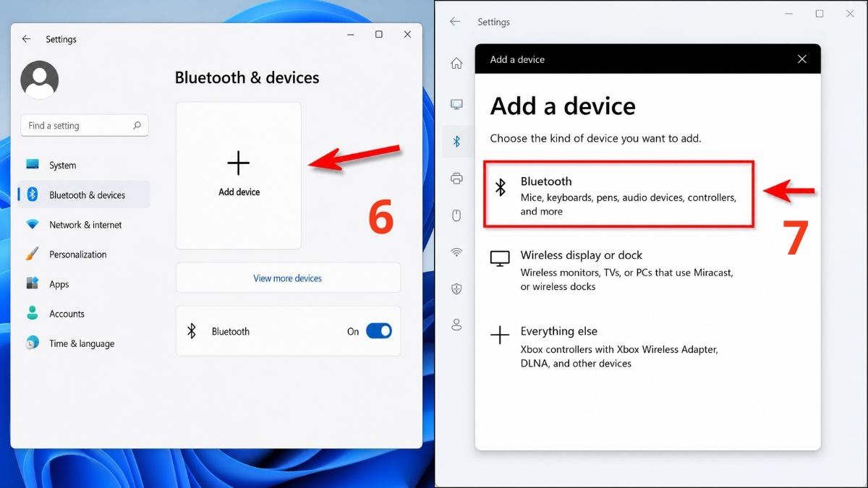This screenshot has height=488, width=868.
Task: Choose Wireless display or dock option
Action: coord(619,270)
